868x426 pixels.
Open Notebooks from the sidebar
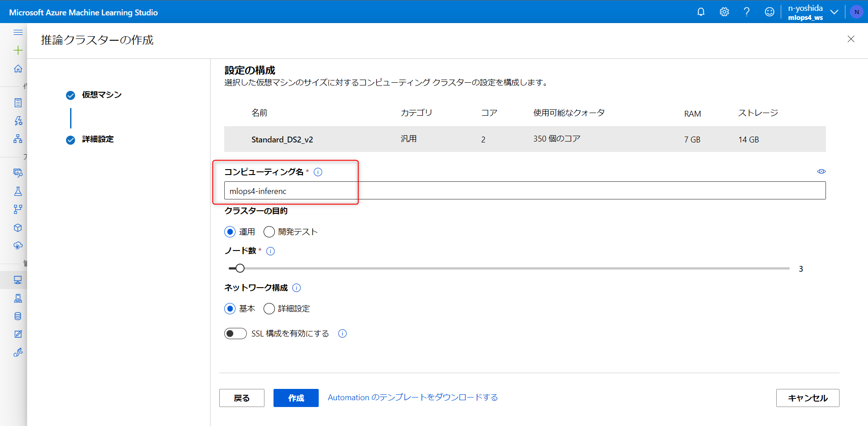(x=18, y=103)
